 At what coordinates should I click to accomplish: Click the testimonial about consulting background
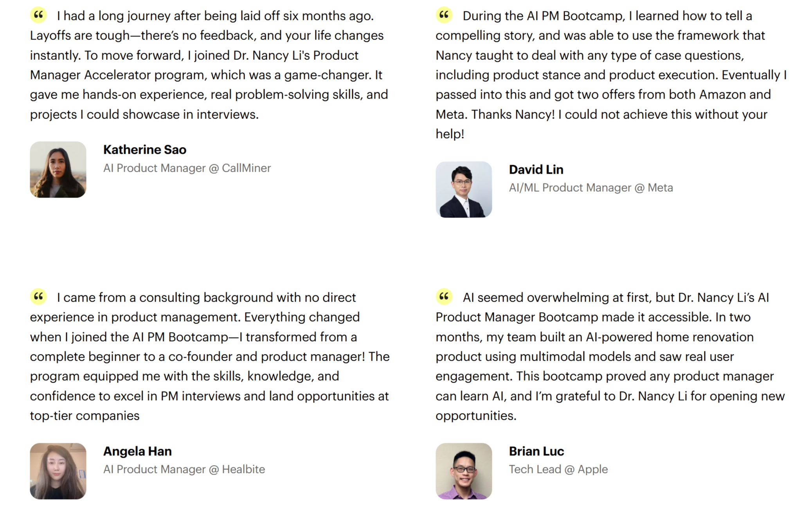210,356
